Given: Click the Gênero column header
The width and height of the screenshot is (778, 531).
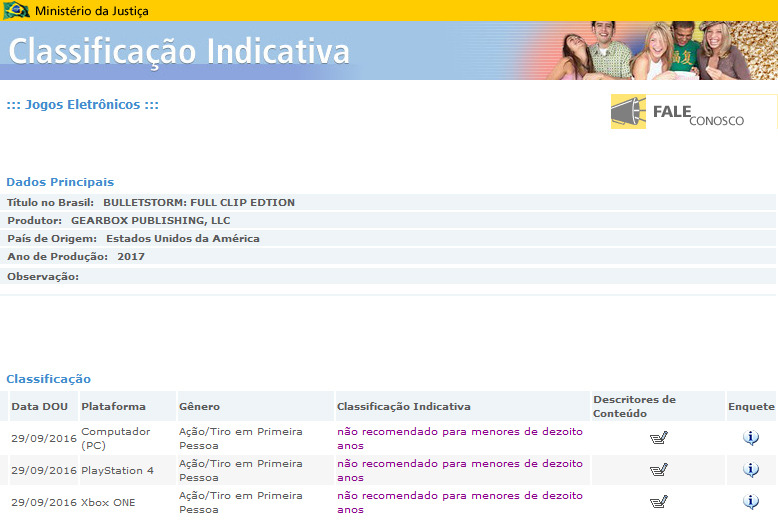Looking at the screenshot, I should (x=199, y=406).
